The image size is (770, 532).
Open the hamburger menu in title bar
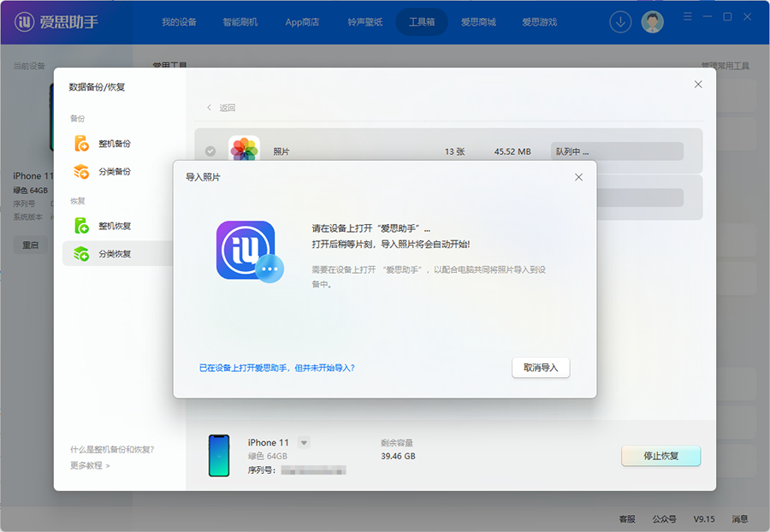click(688, 17)
